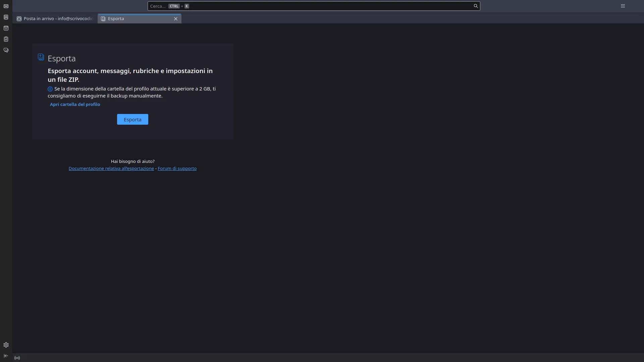Open the Calendar sidebar icon

pyautogui.click(x=6, y=28)
